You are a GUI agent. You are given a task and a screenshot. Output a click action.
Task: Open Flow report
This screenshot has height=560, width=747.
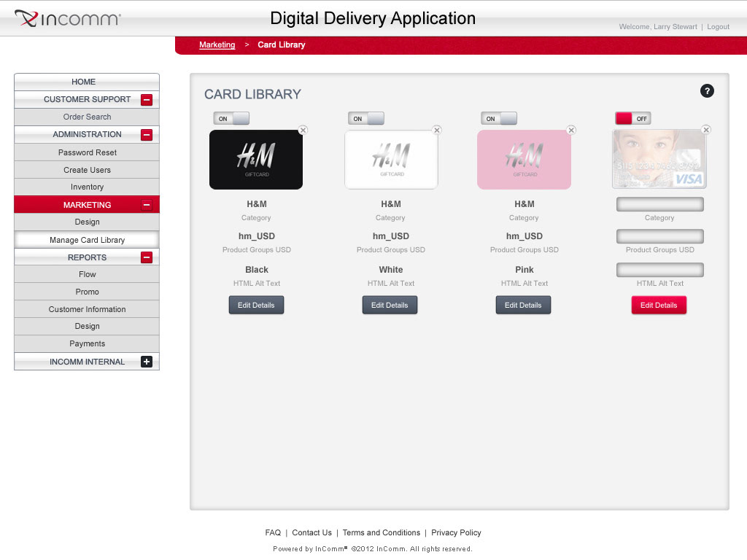(87, 275)
